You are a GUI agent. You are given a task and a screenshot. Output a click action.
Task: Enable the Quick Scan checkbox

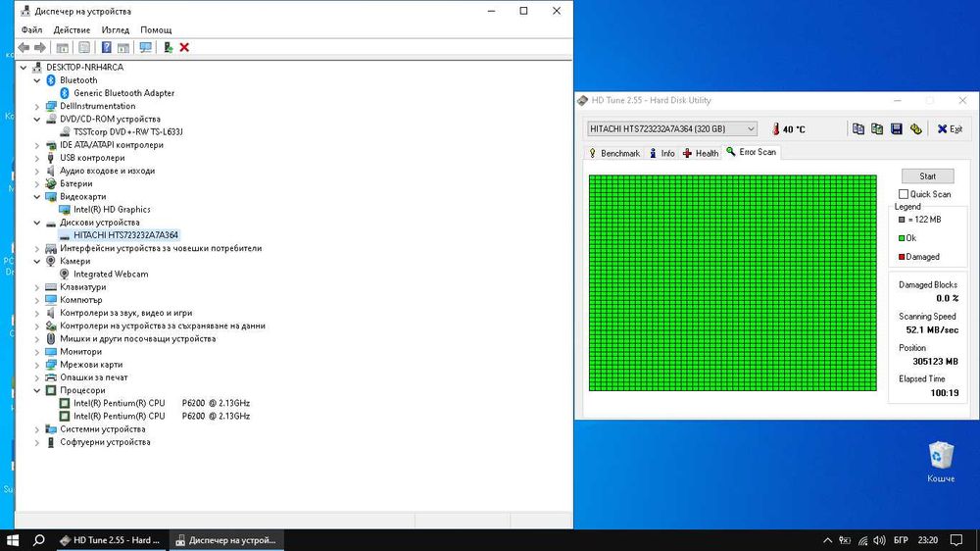coord(904,194)
